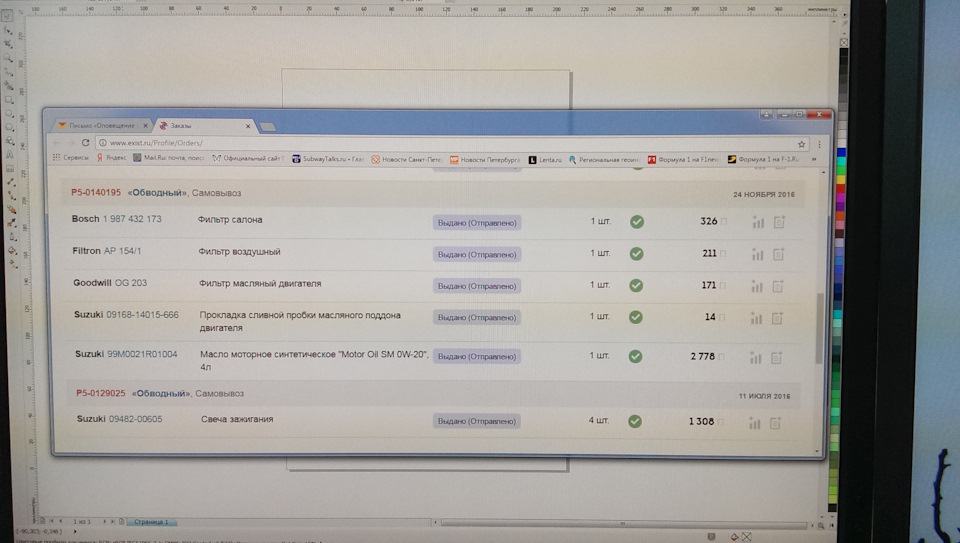The image size is (960, 543).
Task: Click green check mark on Bosch filter row
Action: click(x=637, y=222)
